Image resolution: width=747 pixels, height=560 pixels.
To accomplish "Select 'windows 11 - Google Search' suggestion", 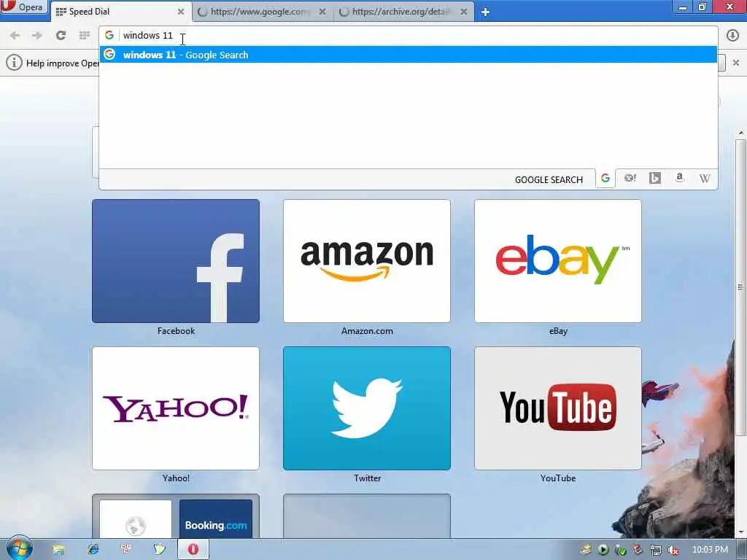I will coord(409,55).
